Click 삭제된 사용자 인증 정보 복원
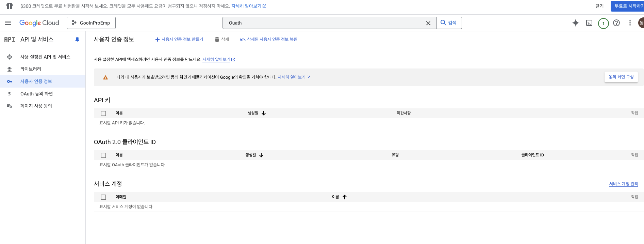This screenshot has height=244, width=644. 269,40
